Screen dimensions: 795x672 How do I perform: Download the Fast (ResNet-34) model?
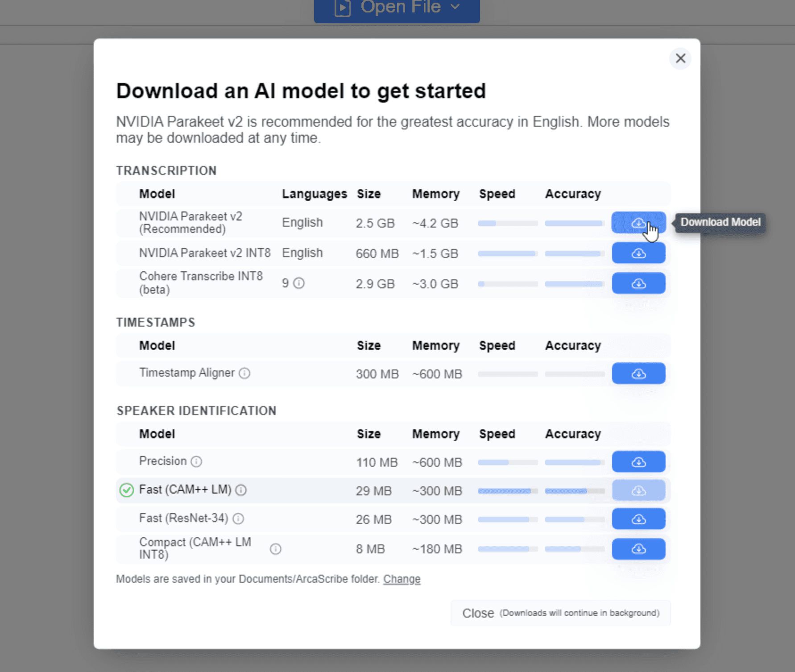[x=638, y=519]
